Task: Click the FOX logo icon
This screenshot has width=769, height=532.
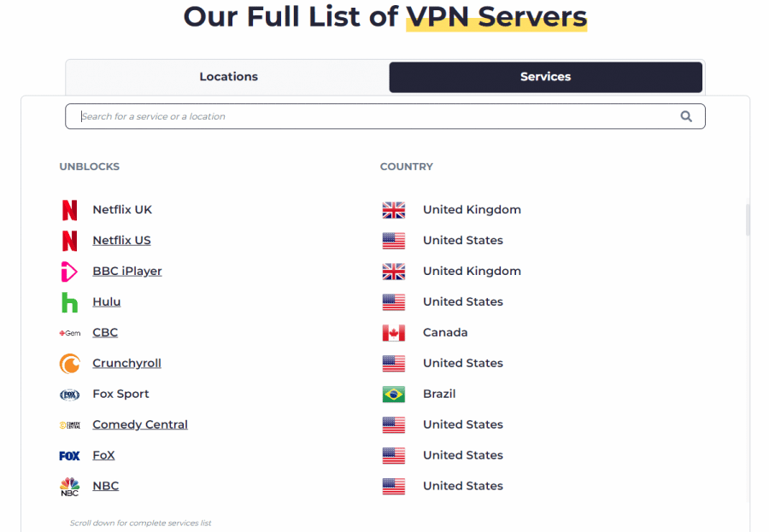Action: pos(70,456)
